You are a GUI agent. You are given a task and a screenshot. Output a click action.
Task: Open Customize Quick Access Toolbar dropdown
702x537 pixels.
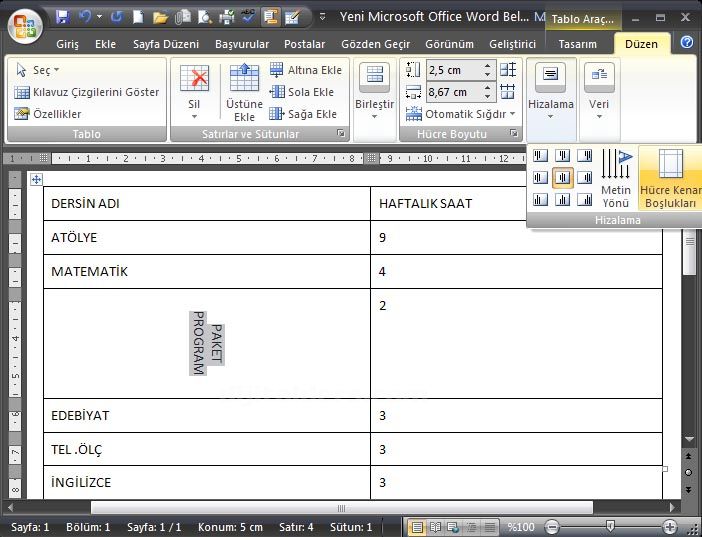pos(322,17)
